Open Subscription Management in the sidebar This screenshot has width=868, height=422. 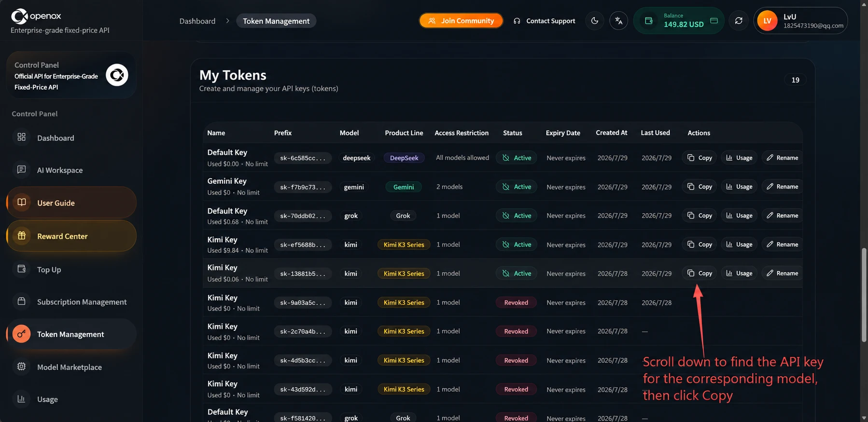[x=71, y=302]
